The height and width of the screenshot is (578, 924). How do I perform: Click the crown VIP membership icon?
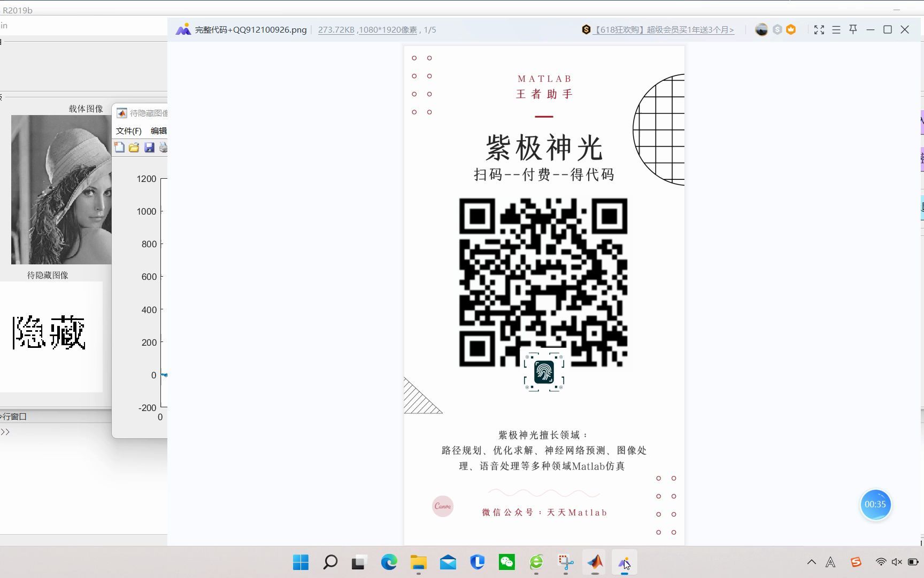(791, 29)
